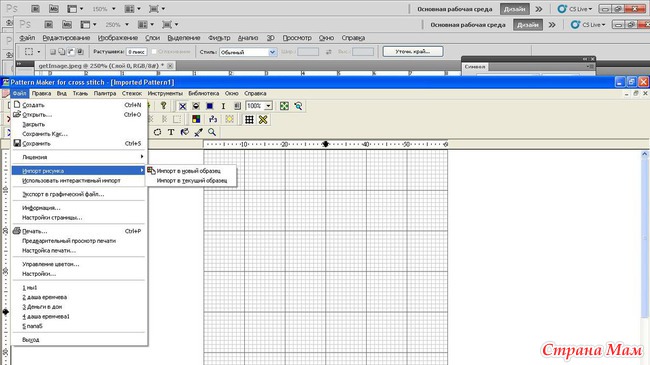Select Экспорт в графический файл...
Viewport: 650px width, 365px height.
click(x=63, y=194)
